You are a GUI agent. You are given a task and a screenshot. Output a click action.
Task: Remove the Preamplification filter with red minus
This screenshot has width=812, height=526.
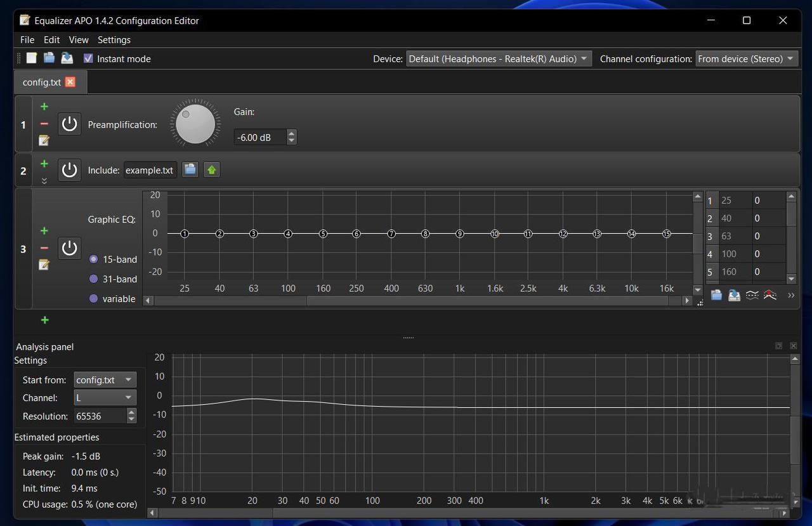pyautogui.click(x=44, y=124)
